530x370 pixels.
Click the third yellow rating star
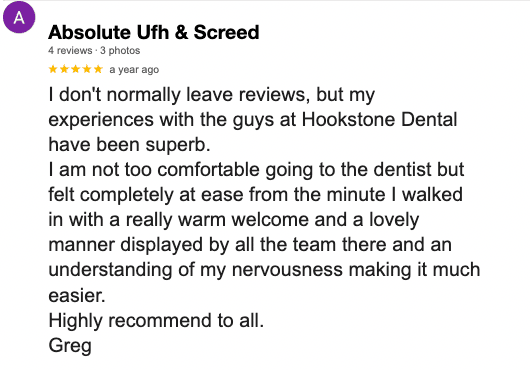tap(76, 69)
